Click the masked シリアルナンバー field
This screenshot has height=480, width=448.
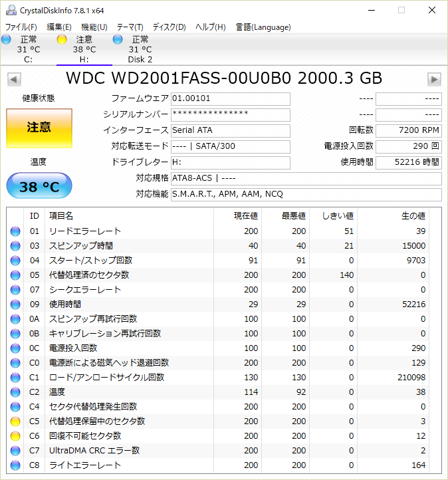[x=231, y=115]
